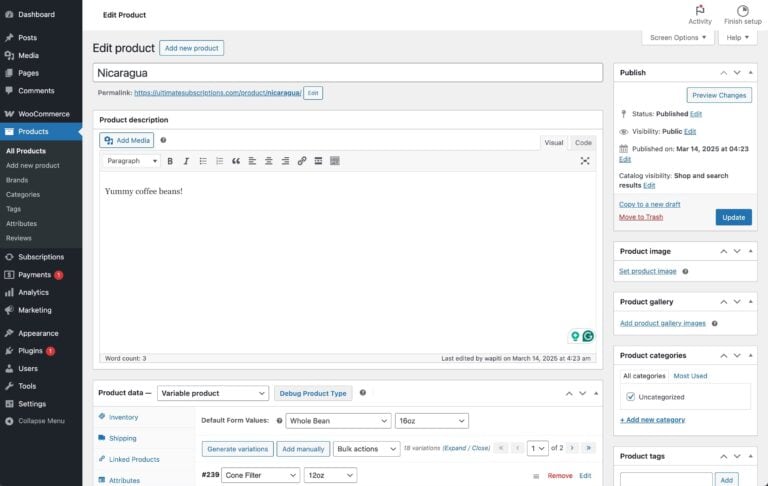Open the Variable product type dropdown

[x=214, y=394]
